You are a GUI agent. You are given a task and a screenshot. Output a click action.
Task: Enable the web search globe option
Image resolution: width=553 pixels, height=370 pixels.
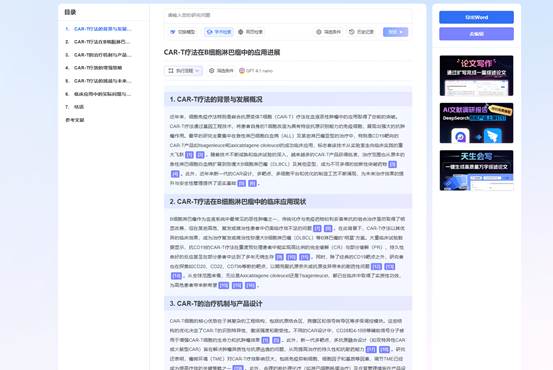[x=250, y=32]
